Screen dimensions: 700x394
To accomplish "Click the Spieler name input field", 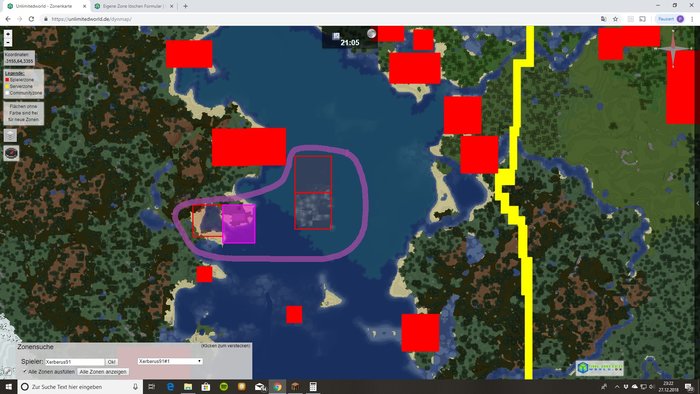I will 75,362.
